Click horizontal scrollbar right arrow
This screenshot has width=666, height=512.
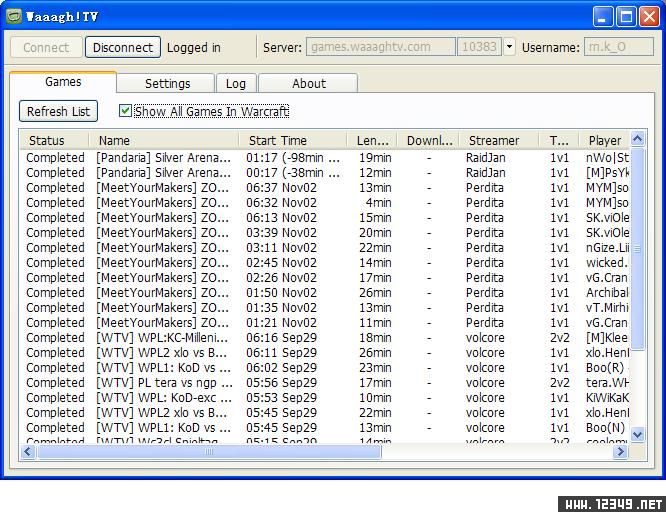(x=620, y=451)
